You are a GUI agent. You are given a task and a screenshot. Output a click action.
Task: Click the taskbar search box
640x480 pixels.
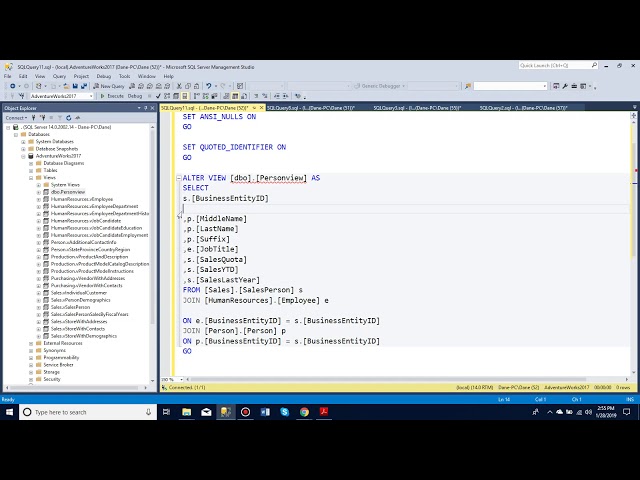pyautogui.click(x=88, y=412)
